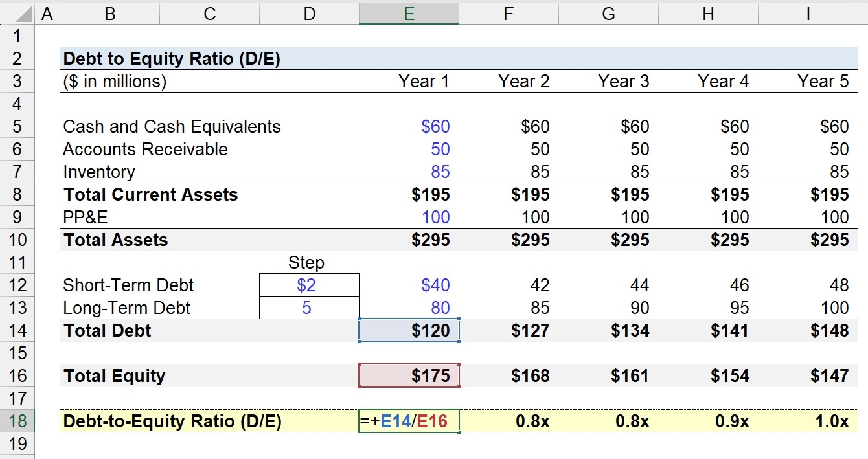
Task: Select the Short-Term Debt step value $2
Action: pos(309,285)
